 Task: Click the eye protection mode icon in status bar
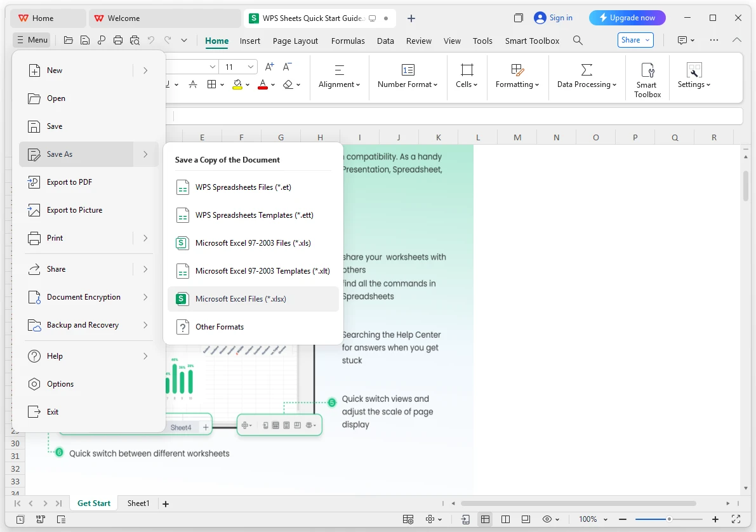tap(547, 519)
